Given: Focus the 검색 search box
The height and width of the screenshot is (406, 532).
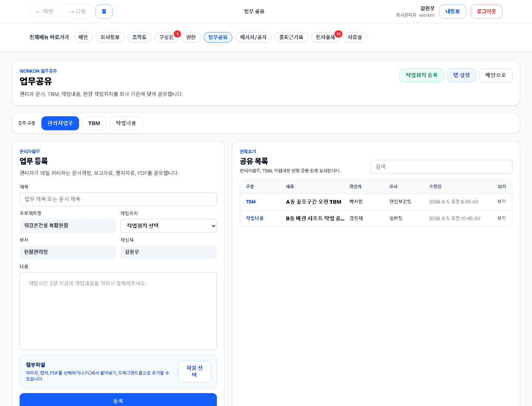Looking at the screenshot, I should pos(441,167).
